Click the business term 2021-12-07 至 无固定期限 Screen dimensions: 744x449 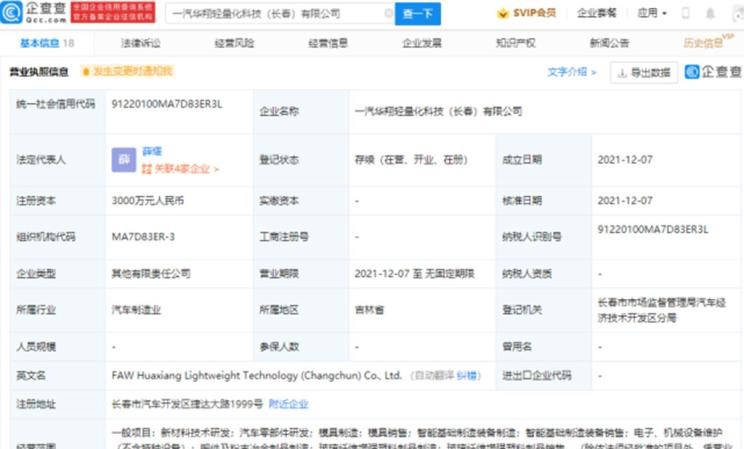(x=414, y=274)
